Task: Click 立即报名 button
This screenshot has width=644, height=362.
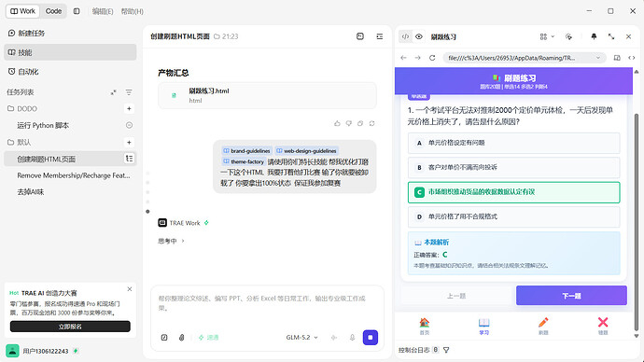Action: pyautogui.click(x=70, y=327)
